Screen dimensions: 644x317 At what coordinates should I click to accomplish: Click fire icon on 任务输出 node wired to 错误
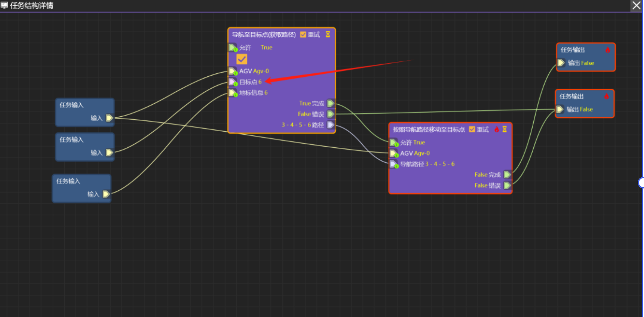tap(606, 96)
